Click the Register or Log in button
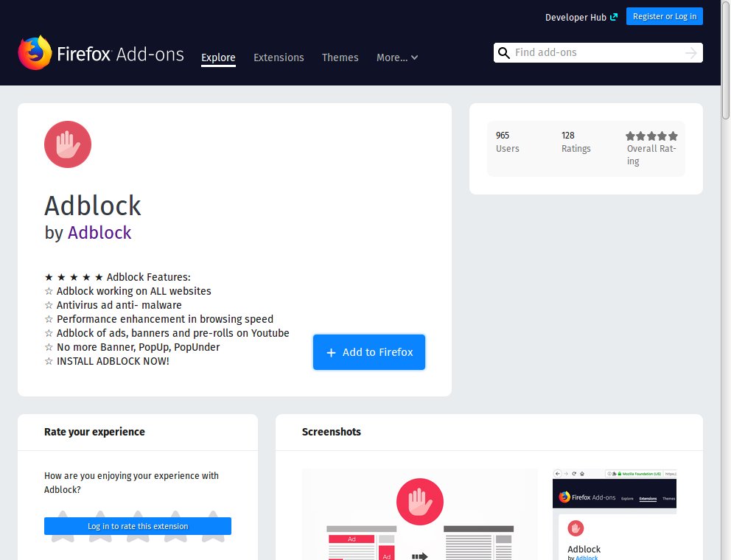Image resolution: width=731 pixels, height=560 pixels. pos(665,16)
